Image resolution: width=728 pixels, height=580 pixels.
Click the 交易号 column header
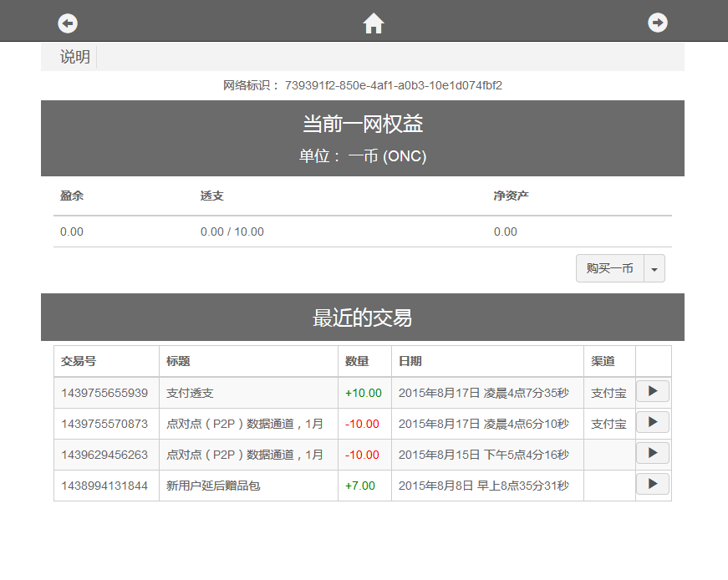point(79,361)
